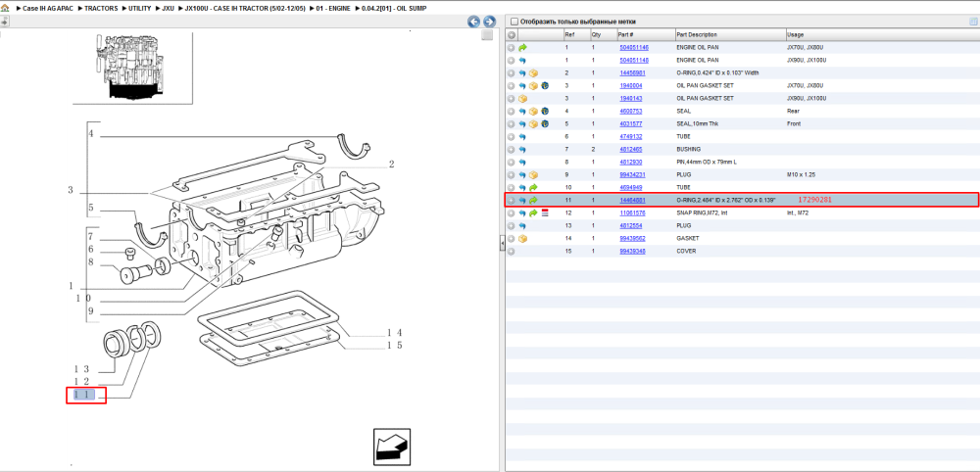The image size is (980, 472).
Task: Click the blue arrow icon in the bushing 4812465 row
Action: [522, 149]
